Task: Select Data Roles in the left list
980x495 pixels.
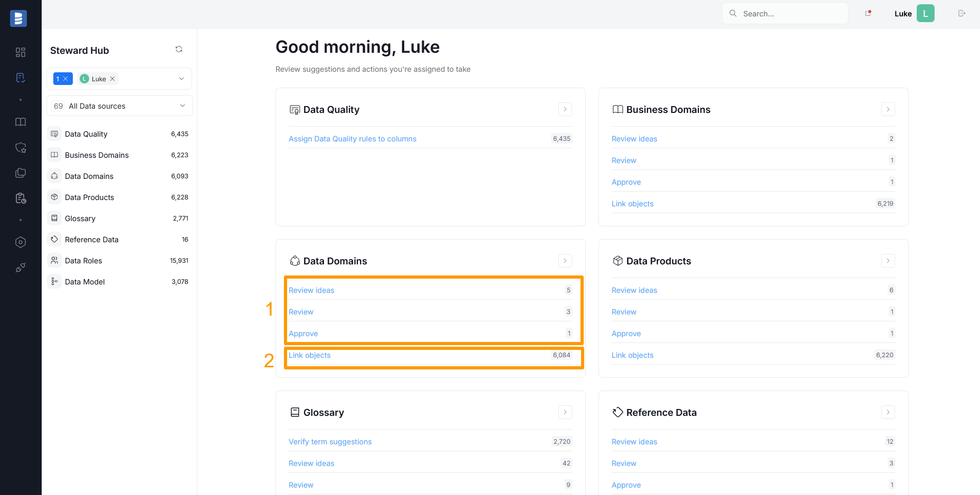Action: (x=83, y=261)
